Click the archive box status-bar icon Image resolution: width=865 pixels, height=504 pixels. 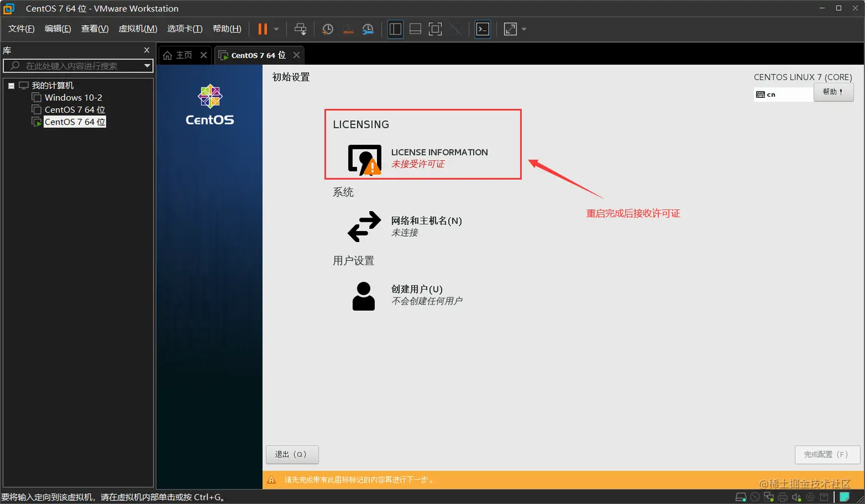coord(824,497)
